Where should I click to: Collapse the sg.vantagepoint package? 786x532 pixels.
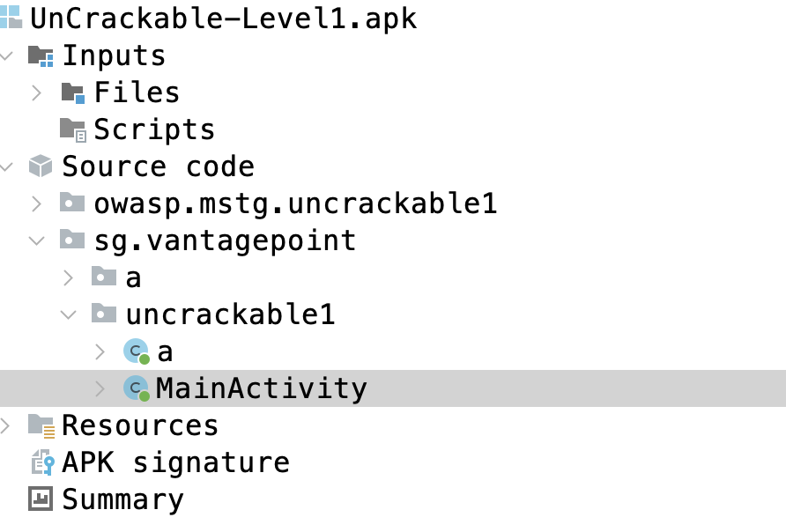37,241
